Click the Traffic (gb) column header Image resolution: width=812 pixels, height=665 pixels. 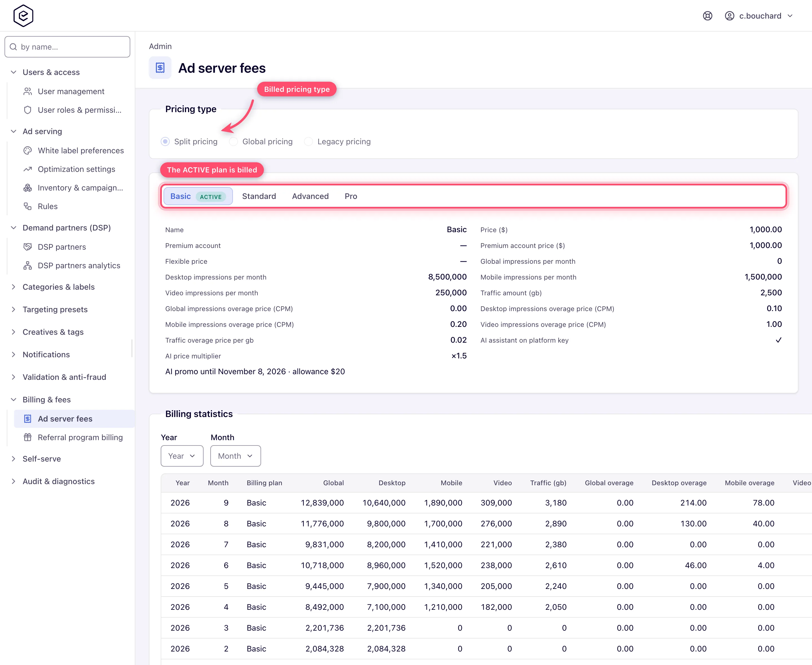[x=548, y=483]
